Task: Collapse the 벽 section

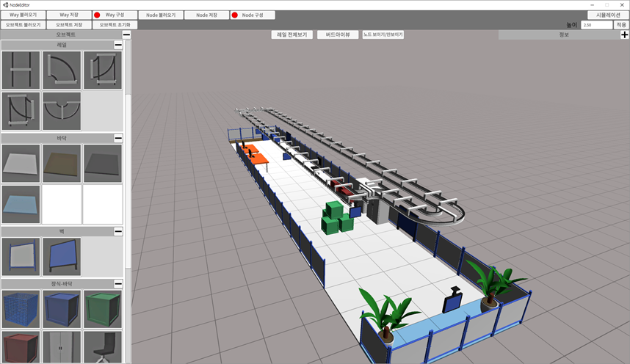Action: (x=118, y=231)
